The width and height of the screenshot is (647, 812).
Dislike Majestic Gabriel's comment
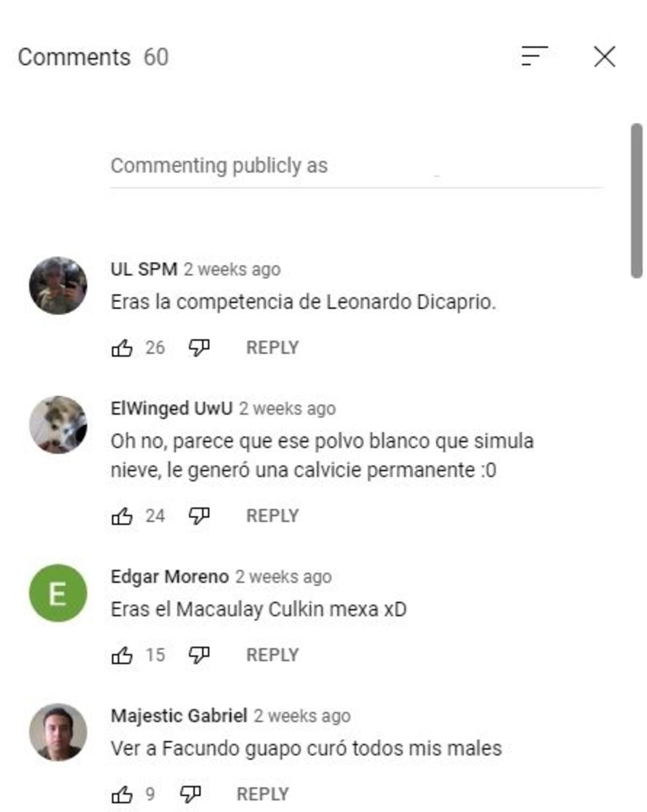coord(190,794)
